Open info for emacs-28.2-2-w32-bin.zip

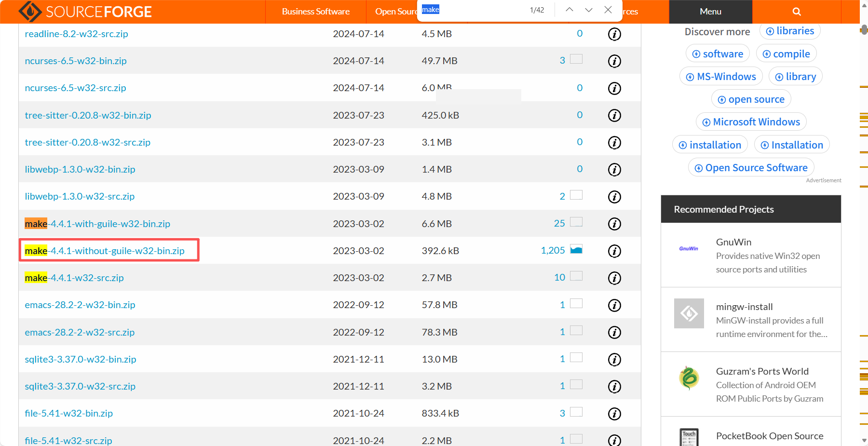(x=614, y=305)
